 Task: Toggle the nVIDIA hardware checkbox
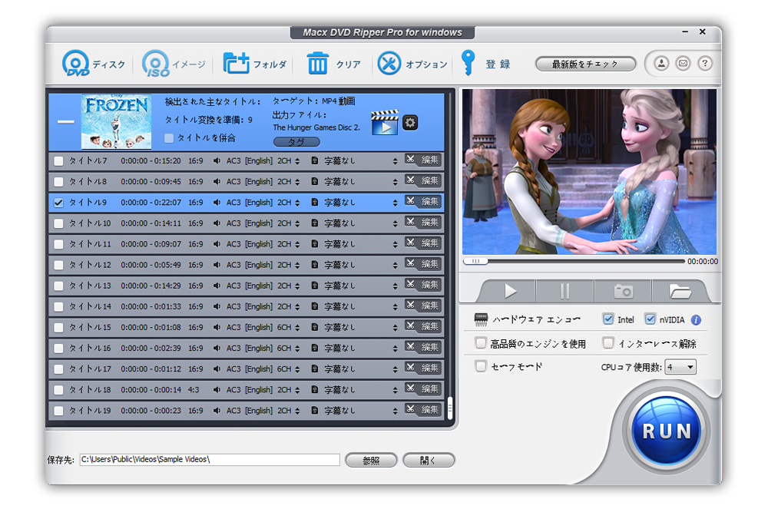pyautogui.click(x=650, y=319)
